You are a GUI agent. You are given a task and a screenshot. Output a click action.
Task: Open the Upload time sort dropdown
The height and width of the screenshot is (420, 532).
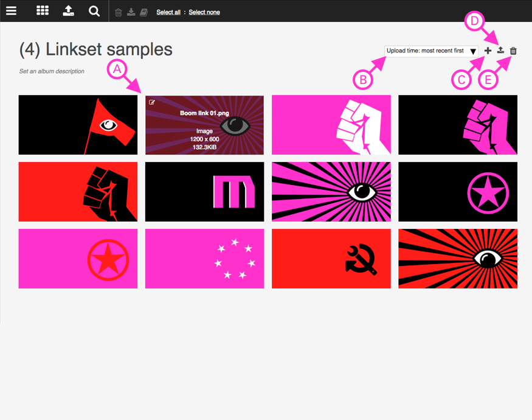[431, 51]
